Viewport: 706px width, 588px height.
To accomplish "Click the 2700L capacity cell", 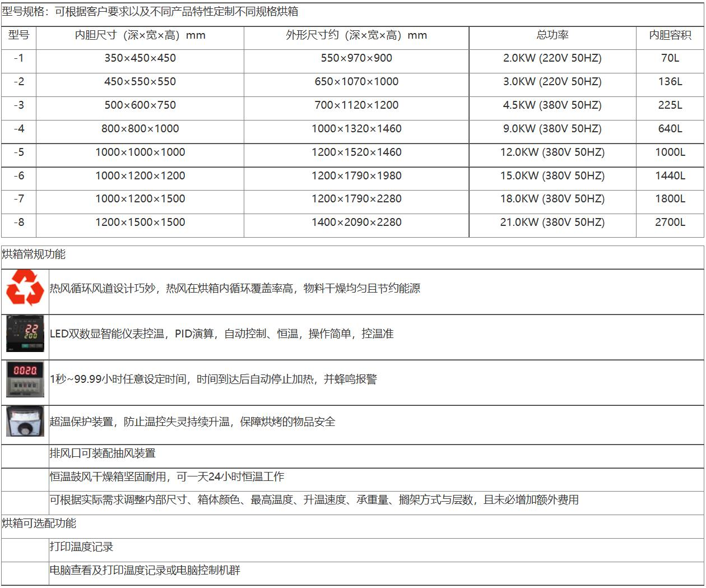I will 670,223.
